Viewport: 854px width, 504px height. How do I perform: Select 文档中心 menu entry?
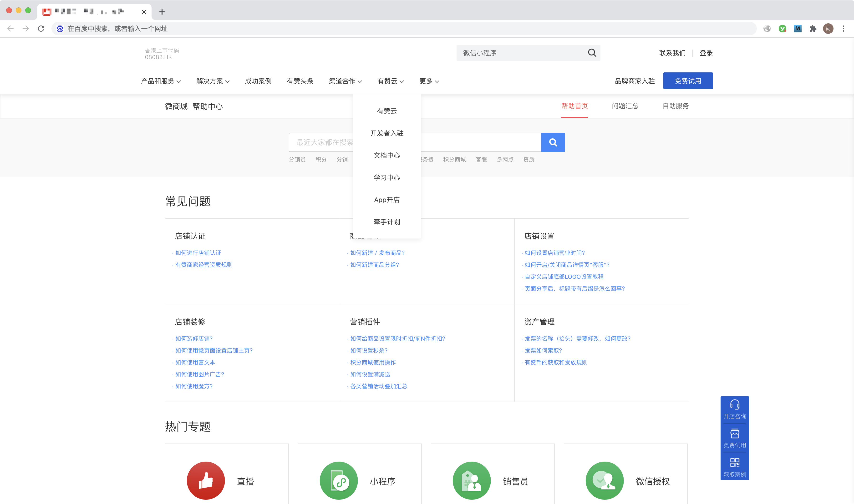[x=387, y=155]
